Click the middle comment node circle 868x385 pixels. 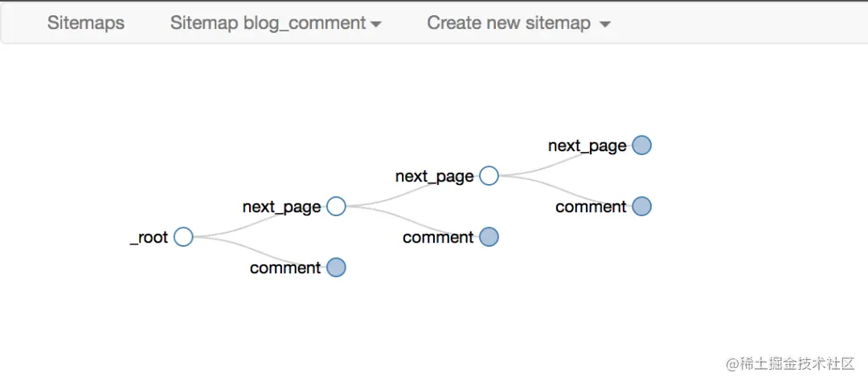click(x=489, y=237)
